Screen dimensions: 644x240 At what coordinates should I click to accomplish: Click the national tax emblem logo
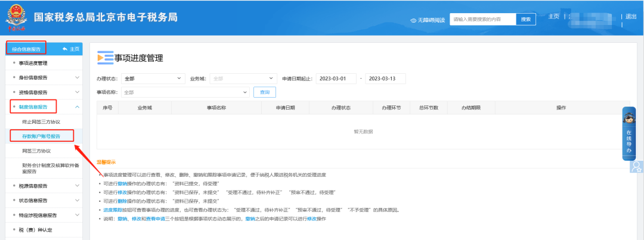pyautogui.click(x=16, y=19)
